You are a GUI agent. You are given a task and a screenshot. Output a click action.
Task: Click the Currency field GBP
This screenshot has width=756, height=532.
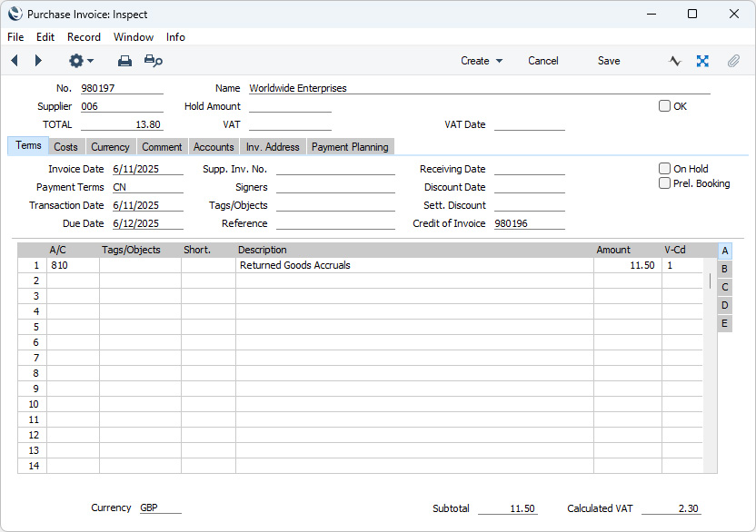click(x=161, y=507)
